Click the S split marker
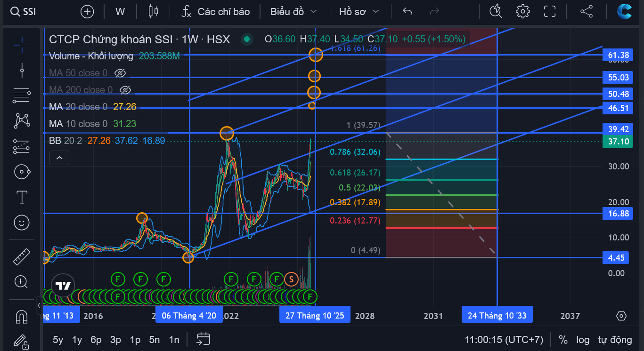This screenshot has width=644, height=351. pyautogui.click(x=291, y=279)
